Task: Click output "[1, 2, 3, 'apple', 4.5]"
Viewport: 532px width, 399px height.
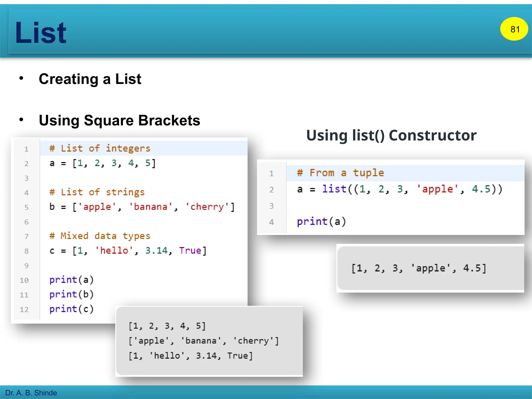Action: pyautogui.click(x=419, y=268)
